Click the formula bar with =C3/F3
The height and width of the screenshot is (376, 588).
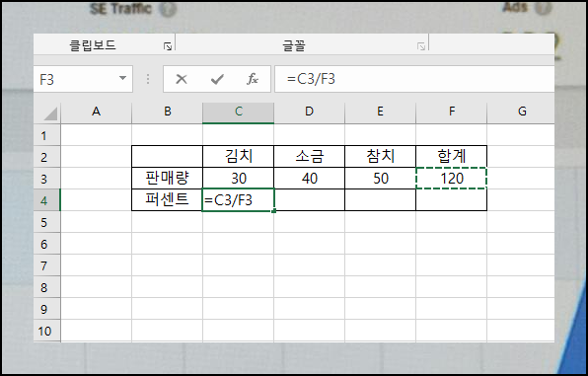click(414, 79)
